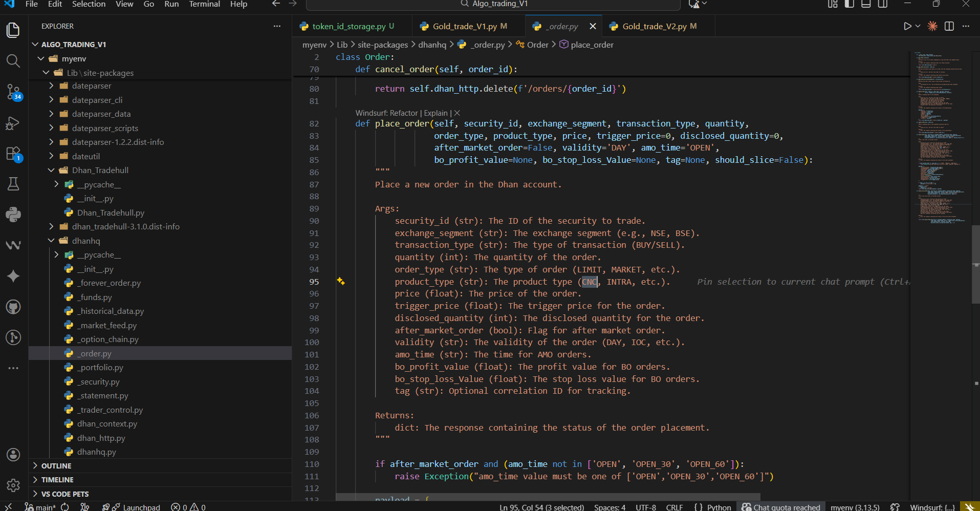Expand the OUTLINE section
Viewport: 980px width, 511px height.
click(56, 466)
